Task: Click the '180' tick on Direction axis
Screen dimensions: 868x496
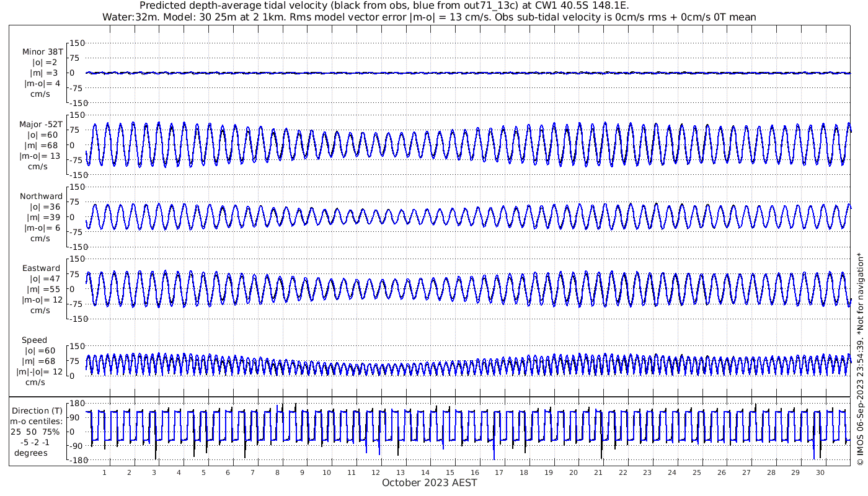Action: tap(76, 403)
